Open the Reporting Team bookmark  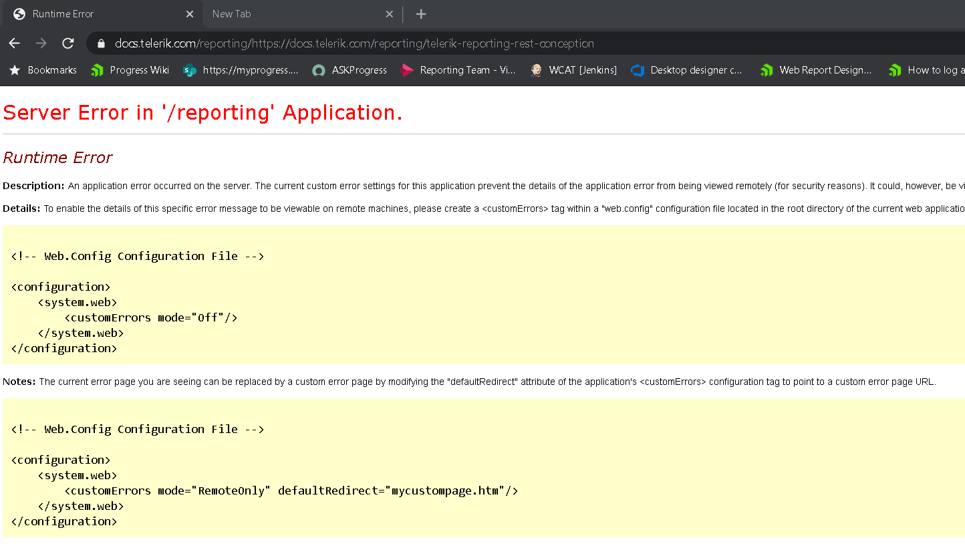click(458, 70)
